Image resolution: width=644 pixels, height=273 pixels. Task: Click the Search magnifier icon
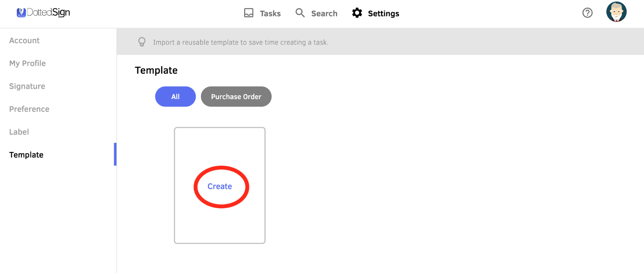(x=300, y=13)
